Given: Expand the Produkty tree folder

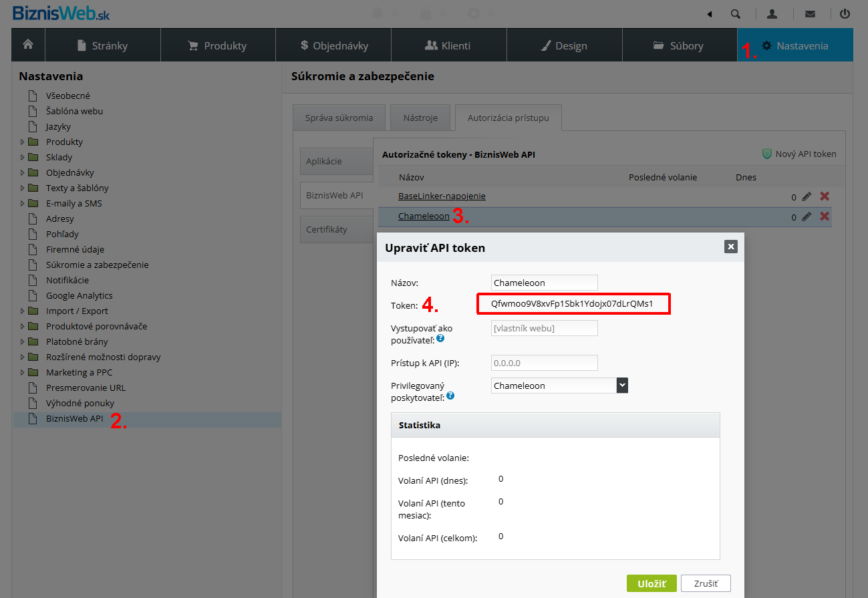Looking at the screenshot, I should [23, 142].
